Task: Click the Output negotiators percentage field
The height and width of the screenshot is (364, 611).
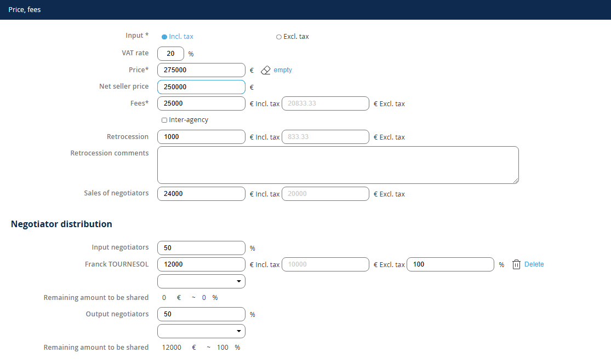Action: click(201, 314)
